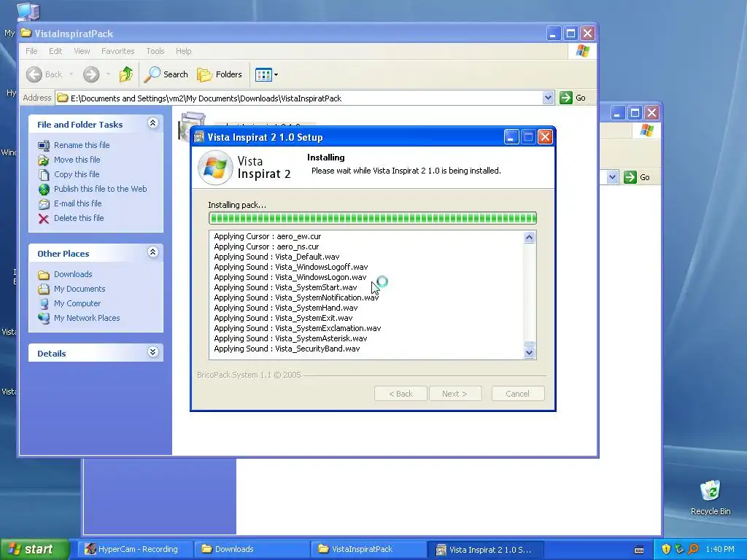
Task: Open the Edit menu
Action: pyautogui.click(x=55, y=51)
